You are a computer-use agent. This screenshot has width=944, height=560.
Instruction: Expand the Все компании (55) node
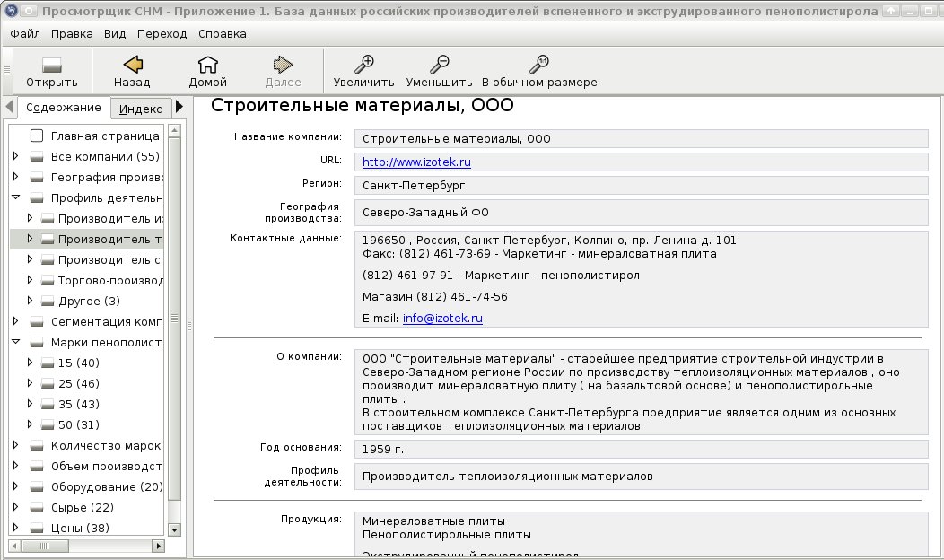pyautogui.click(x=15, y=156)
